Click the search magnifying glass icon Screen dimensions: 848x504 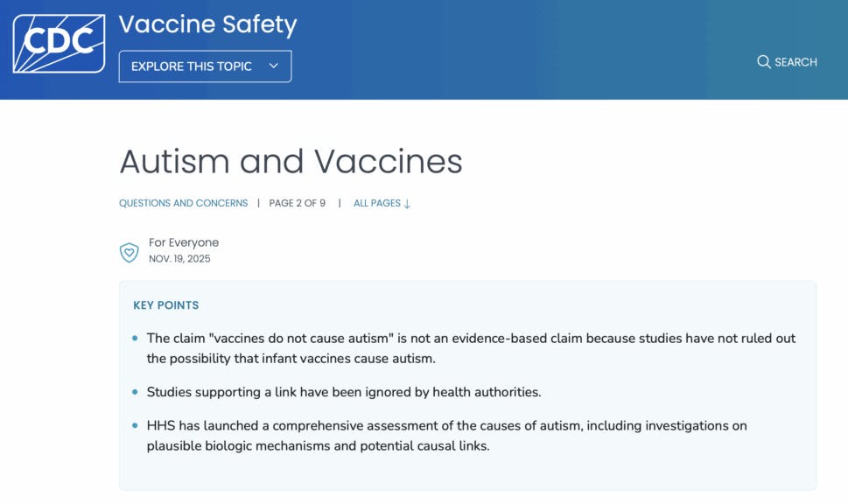tap(763, 62)
